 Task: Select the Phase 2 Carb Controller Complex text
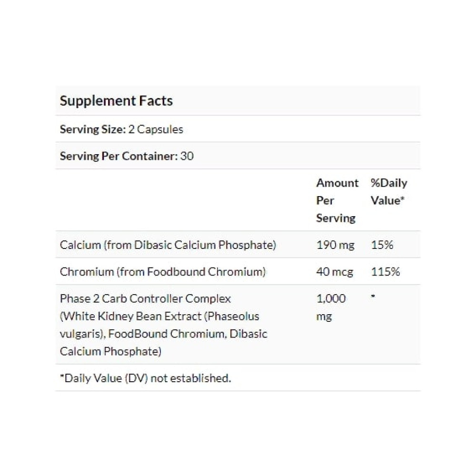pyautogui.click(x=145, y=299)
